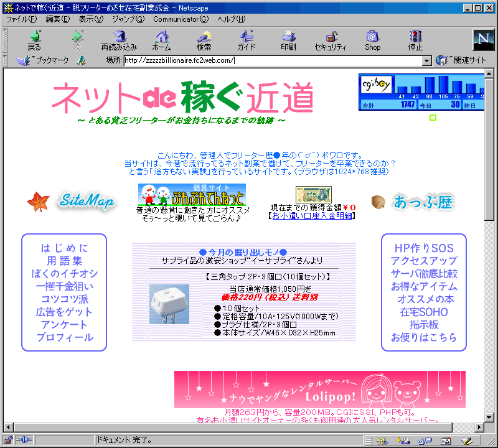Open the ぼくのイチオシ link

click(65, 273)
